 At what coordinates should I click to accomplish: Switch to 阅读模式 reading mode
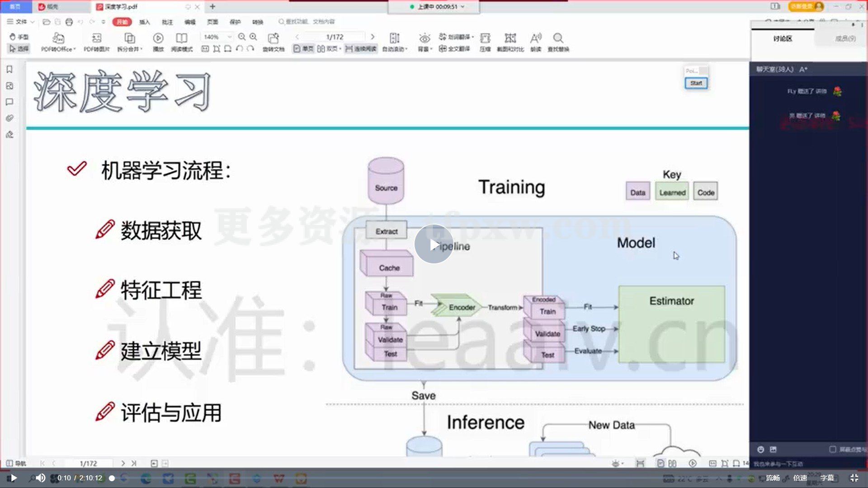coord(182,43)
